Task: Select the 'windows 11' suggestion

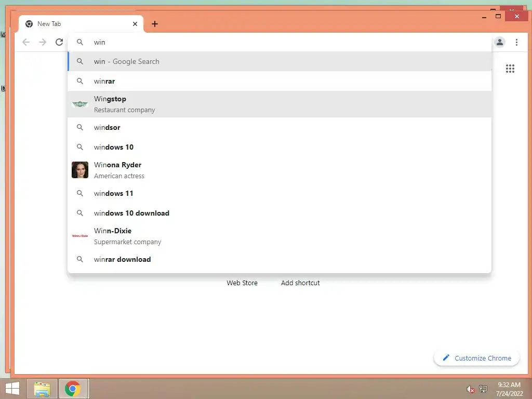Action: click(x=279, y=193)
